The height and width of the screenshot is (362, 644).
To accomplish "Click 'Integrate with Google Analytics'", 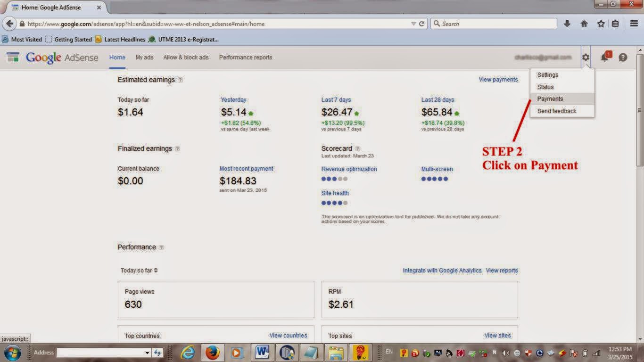I will [442, 270].
